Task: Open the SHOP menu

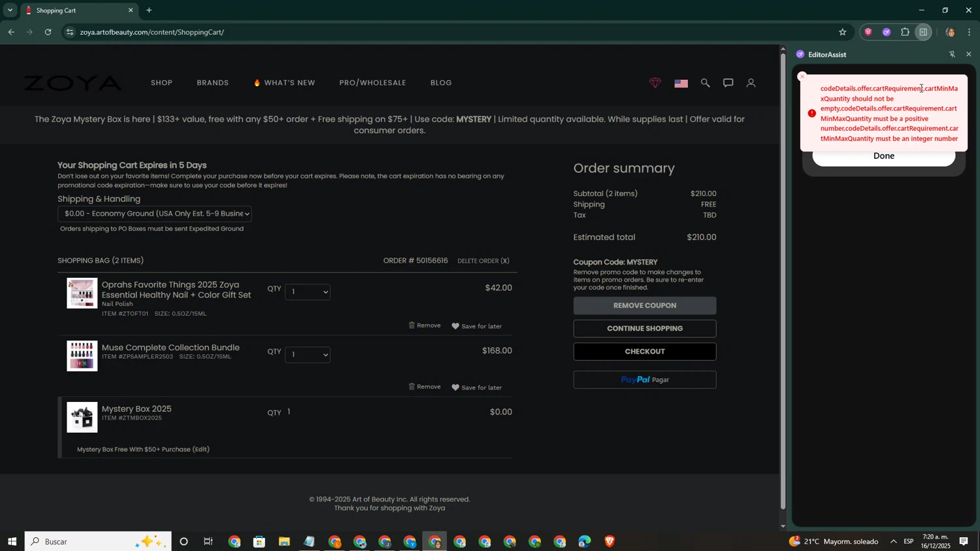Action: (x=161, y=83)
